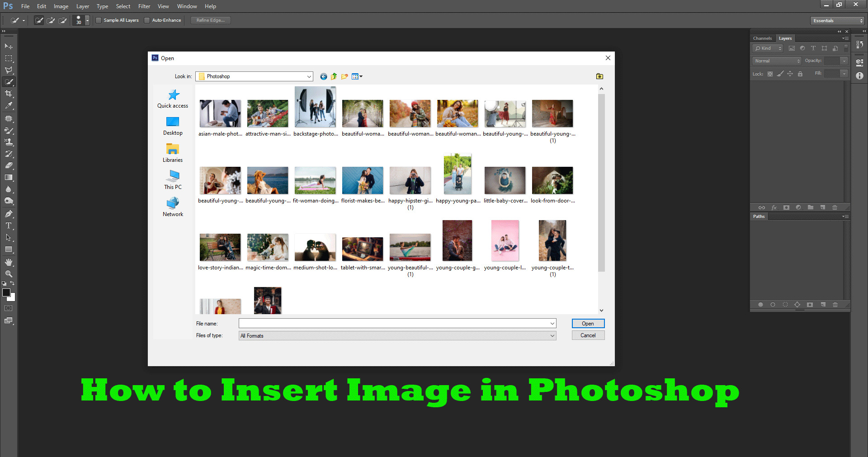Select the Horizontal Type tool
The image size is (868, 457).
(8, 226)
